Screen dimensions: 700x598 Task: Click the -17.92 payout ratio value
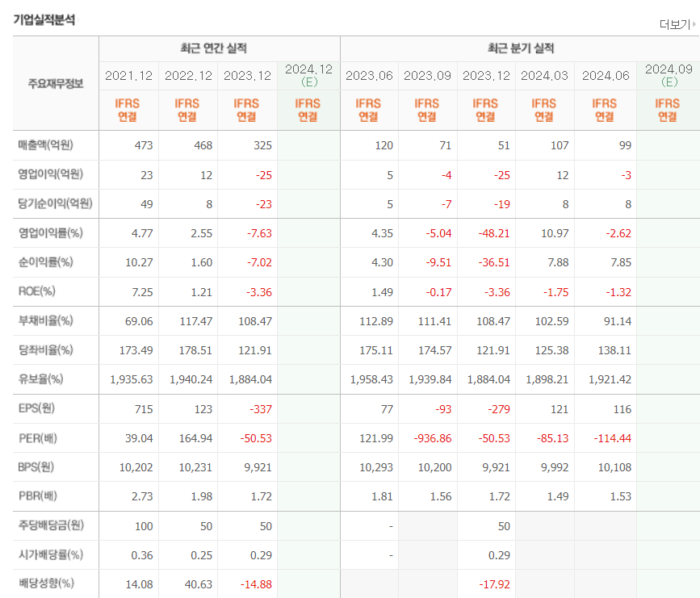(x=494, y=584)
